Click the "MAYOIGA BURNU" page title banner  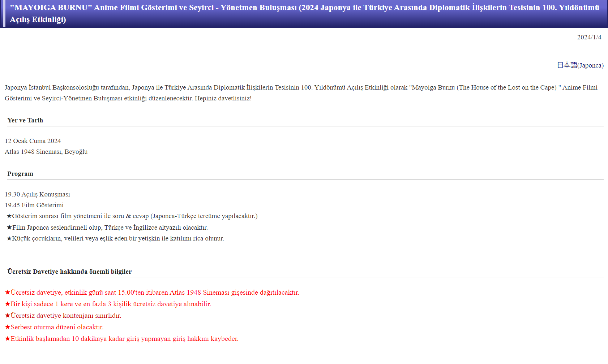click(x=304, y=13)
